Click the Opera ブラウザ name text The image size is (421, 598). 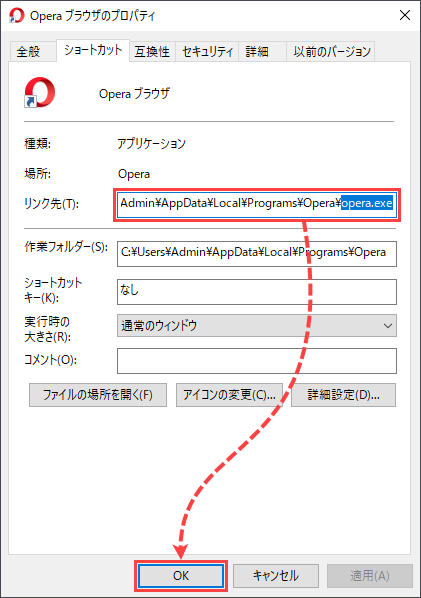134,93
